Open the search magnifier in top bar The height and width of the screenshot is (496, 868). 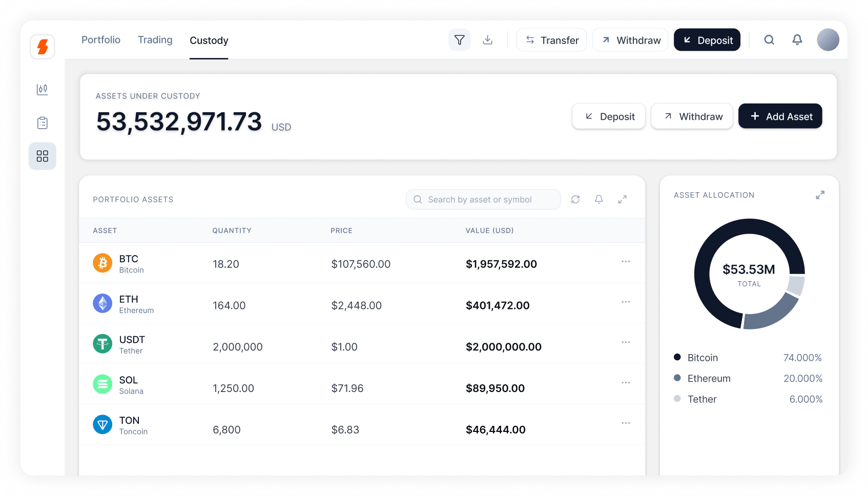[769, 40]
